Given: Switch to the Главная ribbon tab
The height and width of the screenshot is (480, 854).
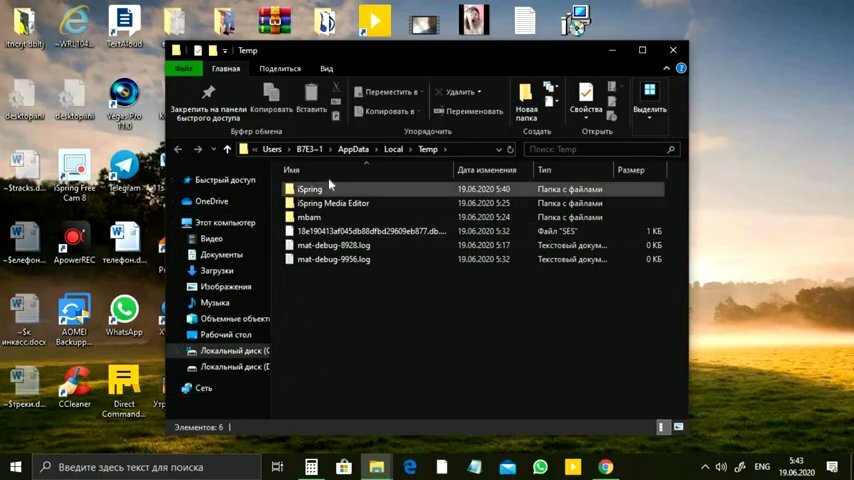Looking at the screenshot, I should coord(225,69).
